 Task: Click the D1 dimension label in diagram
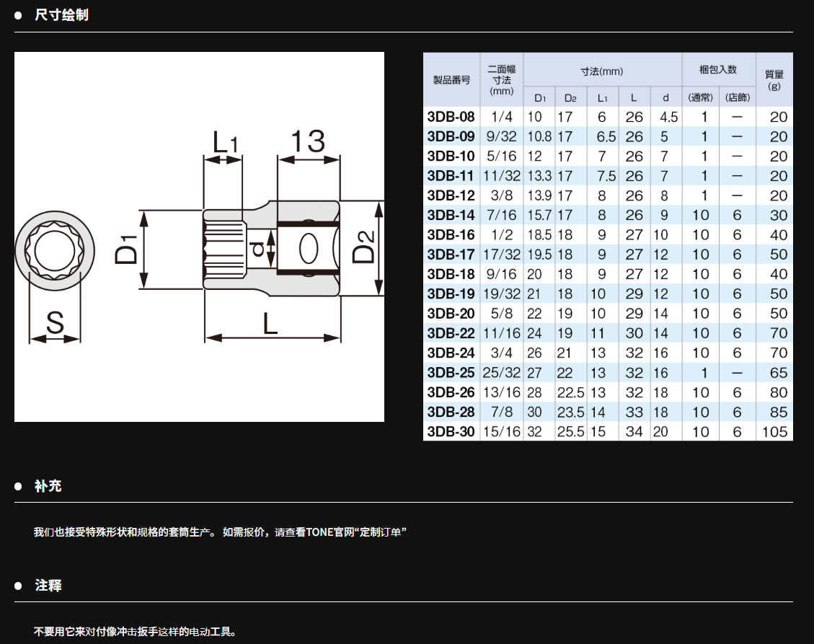[x=127, y=249]
